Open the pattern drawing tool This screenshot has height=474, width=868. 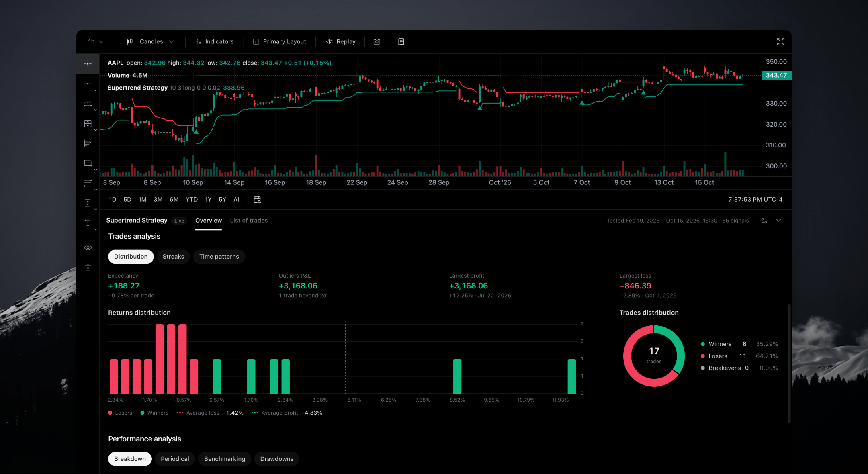click(x=88, y=104)
